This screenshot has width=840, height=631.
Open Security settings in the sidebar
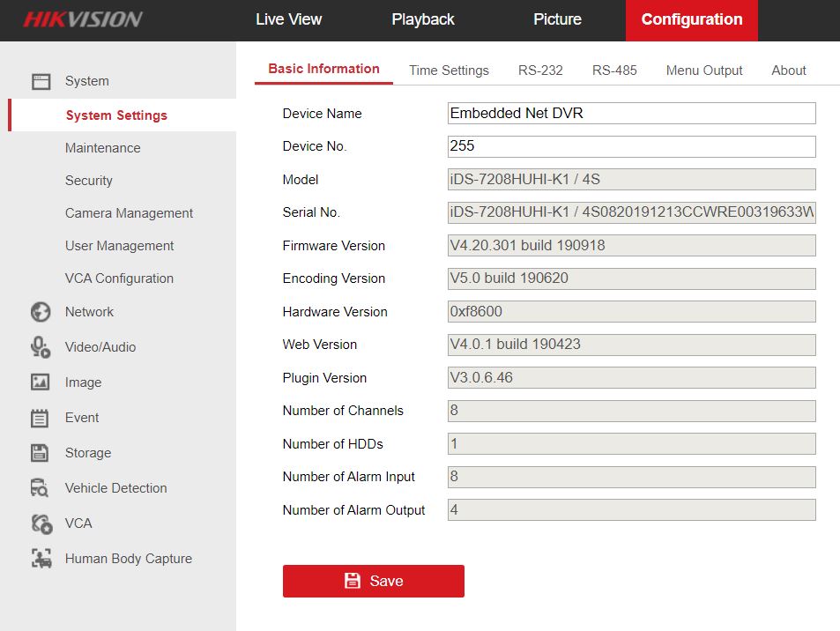[x=89, y=181]
